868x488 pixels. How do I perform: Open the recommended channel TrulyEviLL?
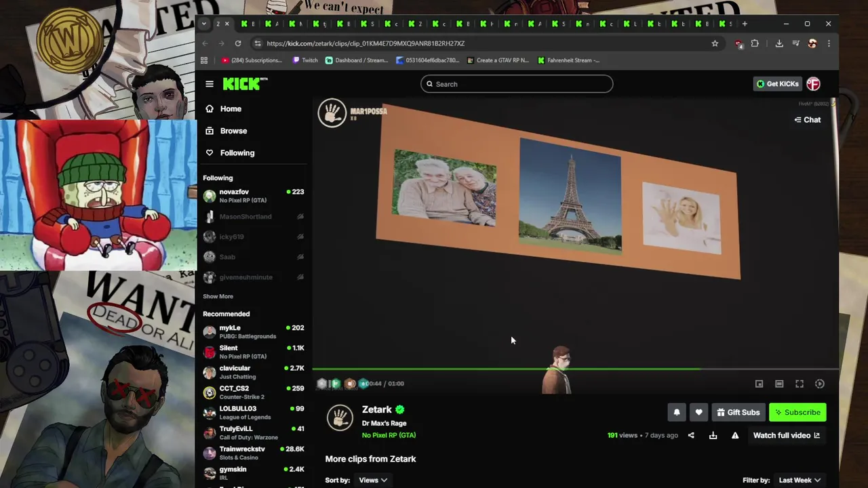coord(254,432)
